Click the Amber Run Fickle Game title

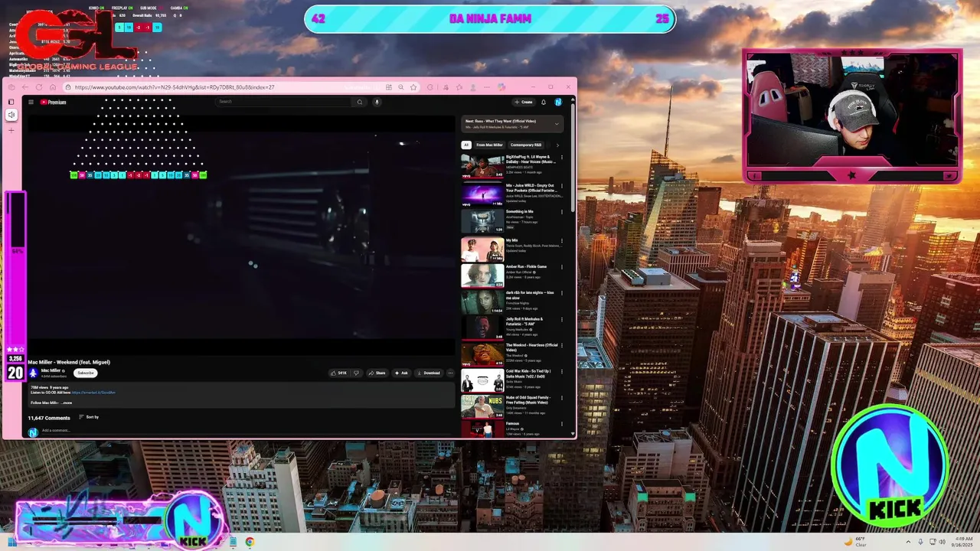(526, 266)
